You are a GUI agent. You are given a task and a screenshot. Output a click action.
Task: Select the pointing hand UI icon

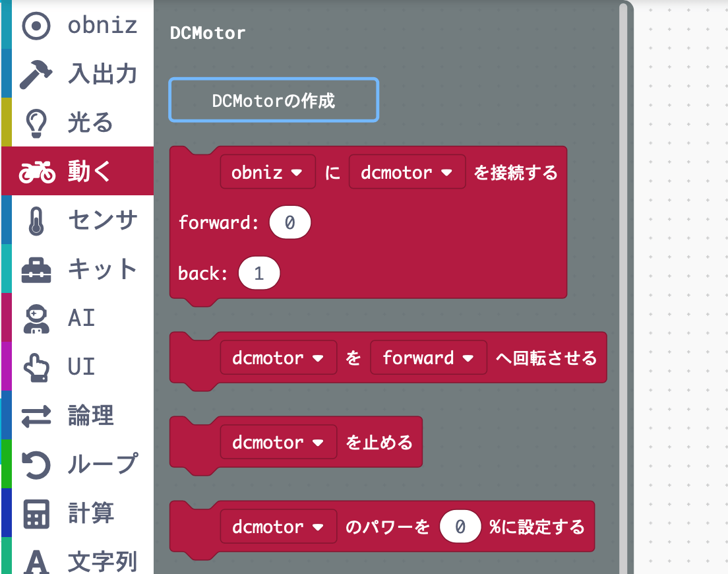(x=36, y=367)
